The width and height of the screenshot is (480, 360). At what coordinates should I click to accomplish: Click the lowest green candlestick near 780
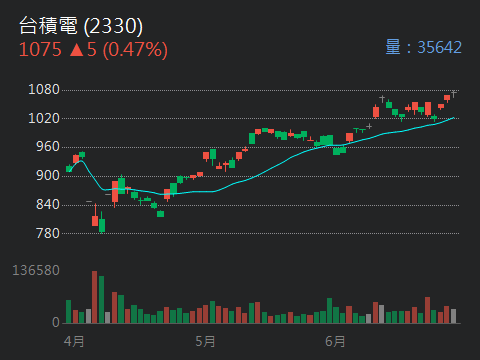pyautogui.click(x=102, y=222)
